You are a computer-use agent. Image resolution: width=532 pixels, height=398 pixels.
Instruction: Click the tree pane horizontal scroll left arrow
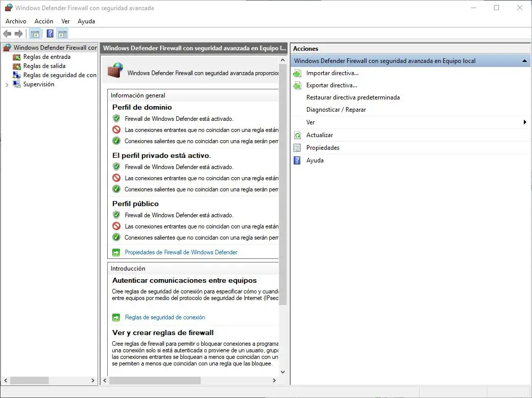[x=6, y=381]
